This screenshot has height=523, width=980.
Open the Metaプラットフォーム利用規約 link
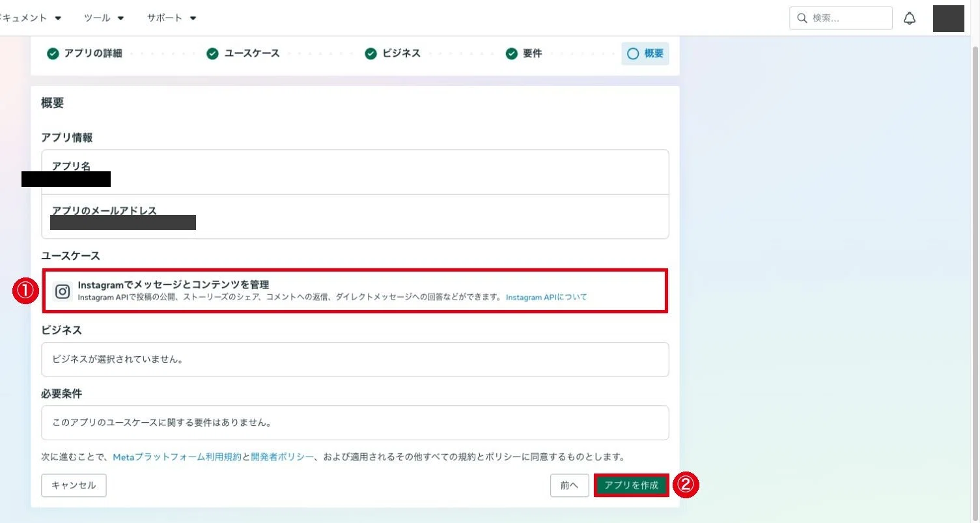(x=177, y=457)
